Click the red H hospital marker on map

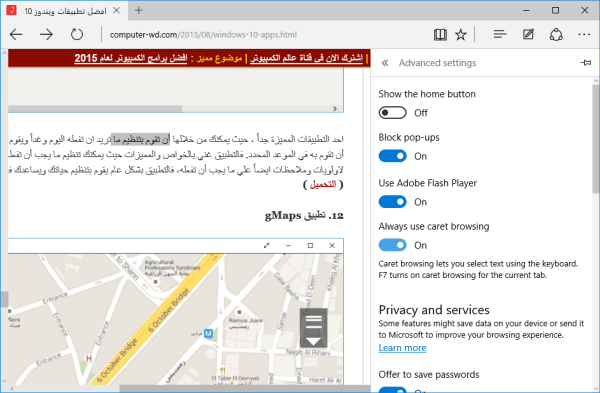(89, 359)
